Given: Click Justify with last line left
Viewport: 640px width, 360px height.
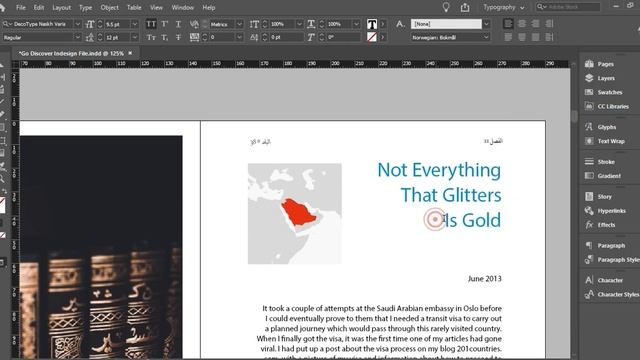Looking at the screenshot, I should click(x=508, y=37).
